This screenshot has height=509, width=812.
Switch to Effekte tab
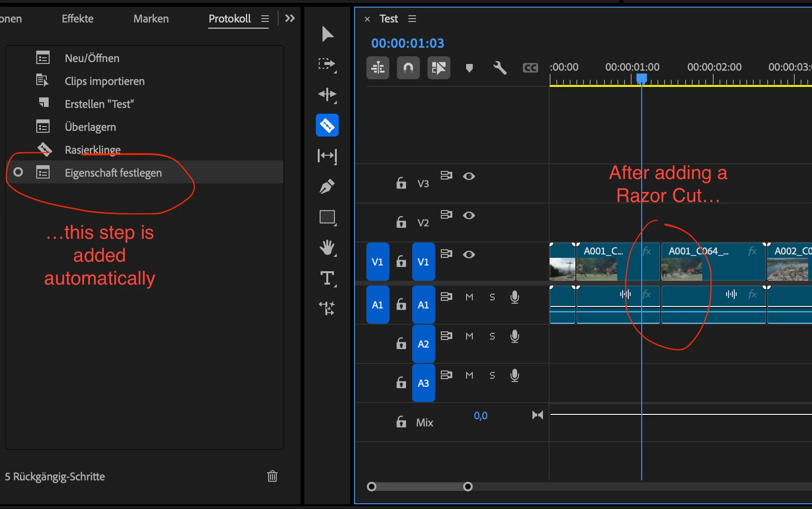[x=77, y=19]
